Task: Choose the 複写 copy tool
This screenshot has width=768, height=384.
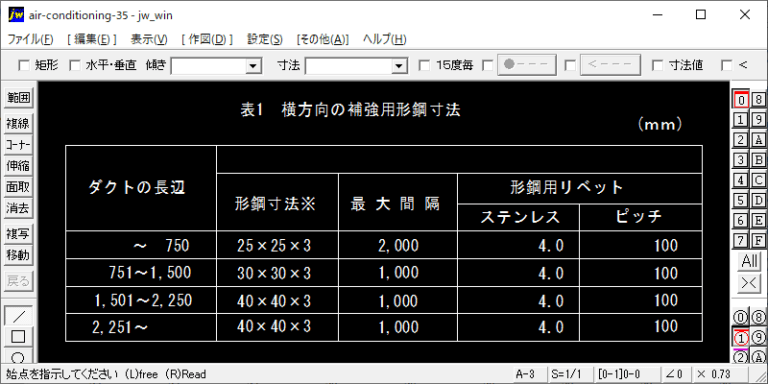Action: pyautogui.click(x=18, y=234)
